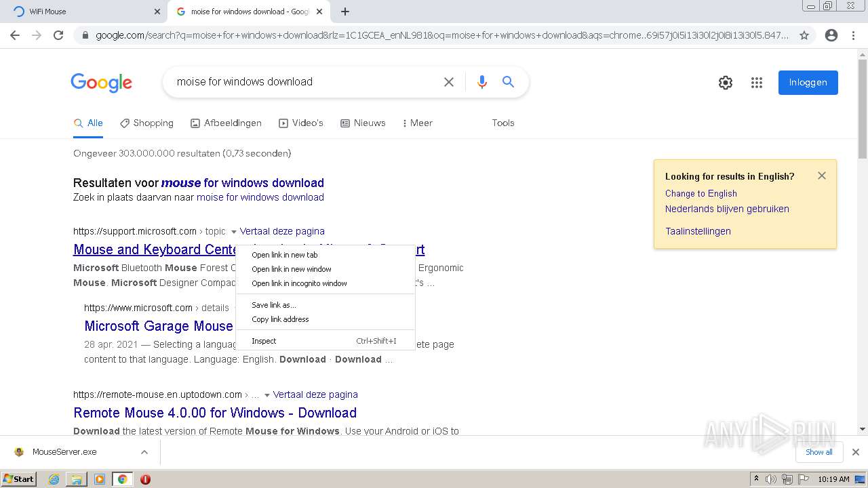868x488 pixels.
Task: Switch to Shopping results
Action: pos(146,123)
